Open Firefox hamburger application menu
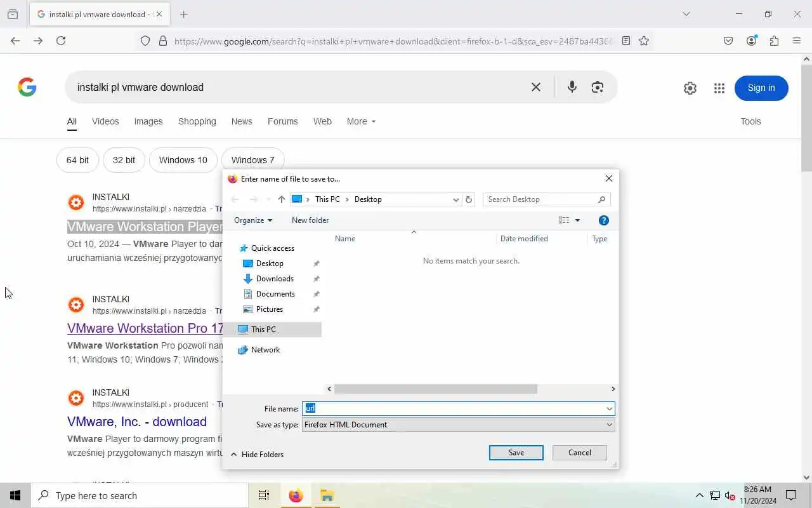The width and height of the screenshot is (812, 508). coord(797,41)
